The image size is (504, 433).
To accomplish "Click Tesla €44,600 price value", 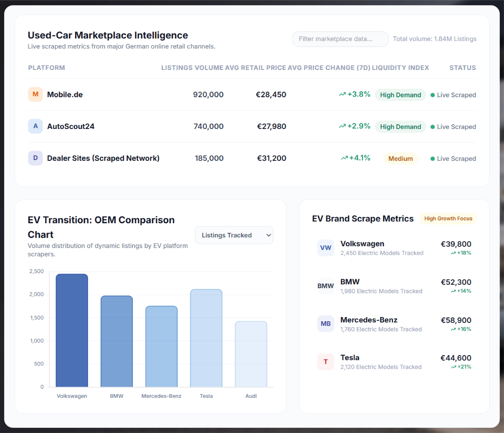I will pyautogui.click(x=456, y=358).
